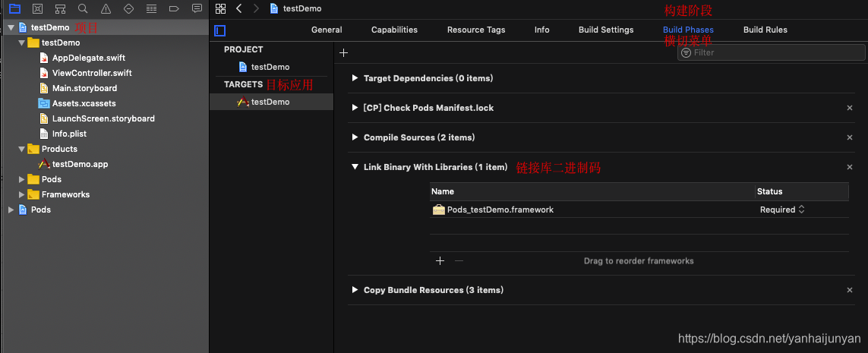Toggle the project and targets list sidebar icon
The image size is (868, 353).
click(219, 30)
